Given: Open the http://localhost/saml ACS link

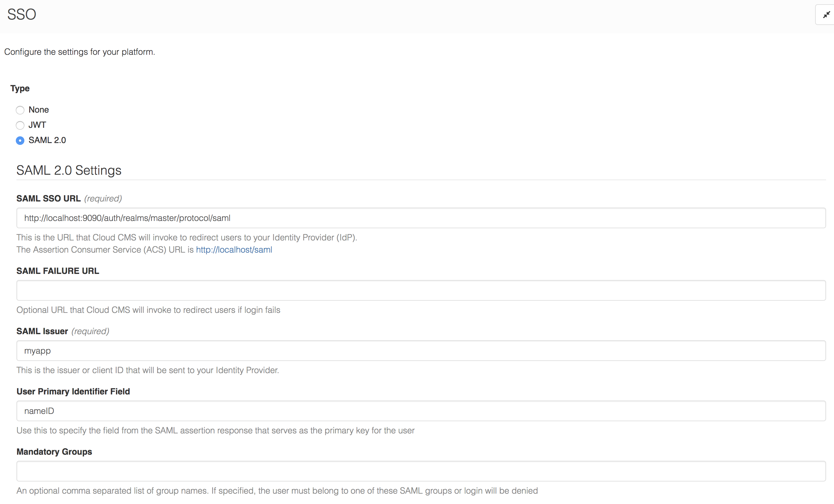Looking at the screenshot, I should [234, 250].
